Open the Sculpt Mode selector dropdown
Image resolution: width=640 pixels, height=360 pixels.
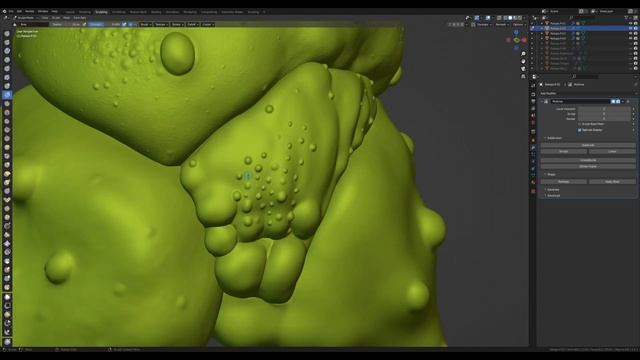(x=26, y=18)
